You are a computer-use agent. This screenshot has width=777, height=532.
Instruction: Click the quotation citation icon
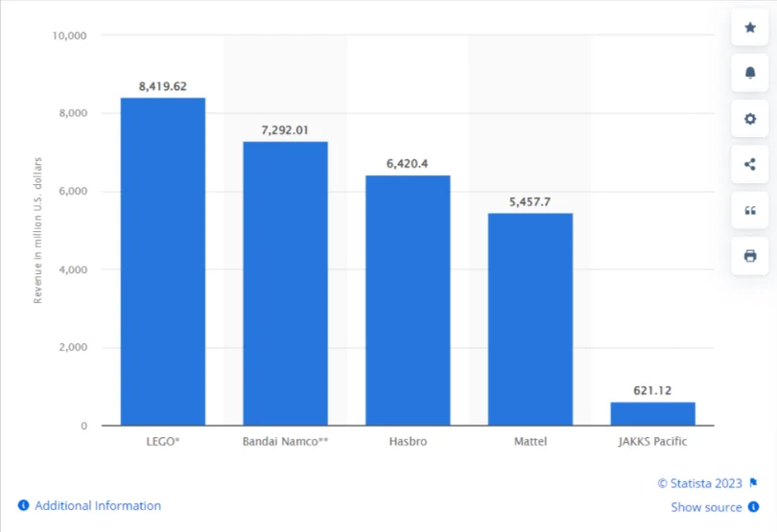coord(750,211)
